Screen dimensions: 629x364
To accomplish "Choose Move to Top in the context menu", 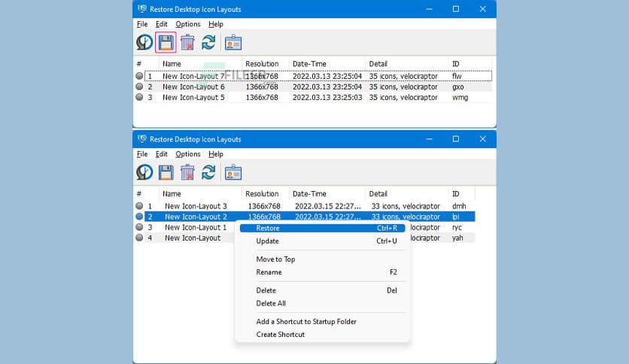I will [x=275, y=259].
